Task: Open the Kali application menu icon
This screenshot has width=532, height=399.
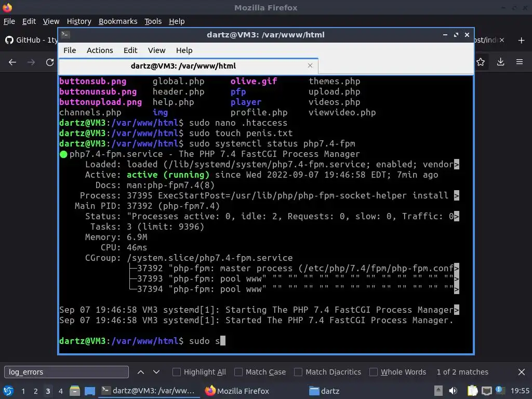Action: pyautogui.click(x=8, y=391)
